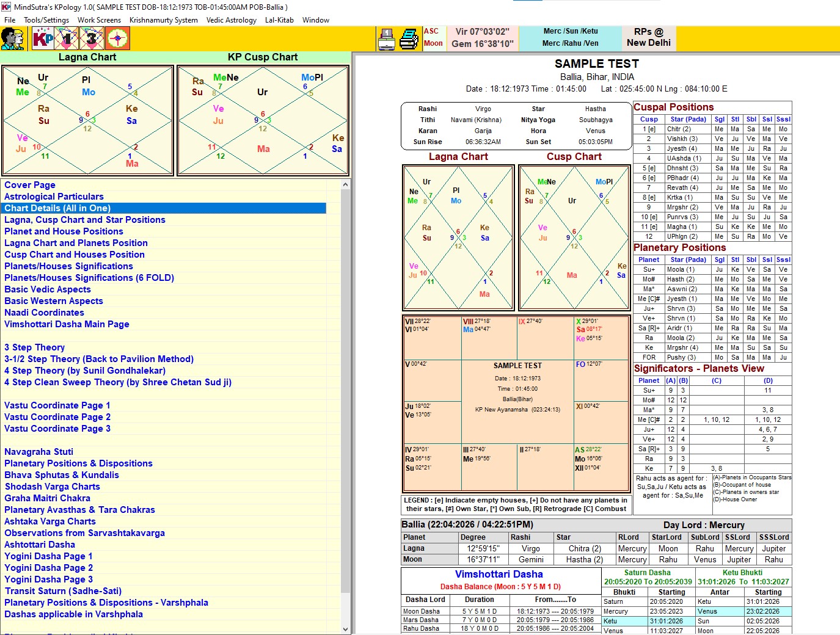Image resolution: width=840 pixels, height=635 pixels.
Task: Open Planetary Avasthas & Tara Chakras
Action: point(79,510)
